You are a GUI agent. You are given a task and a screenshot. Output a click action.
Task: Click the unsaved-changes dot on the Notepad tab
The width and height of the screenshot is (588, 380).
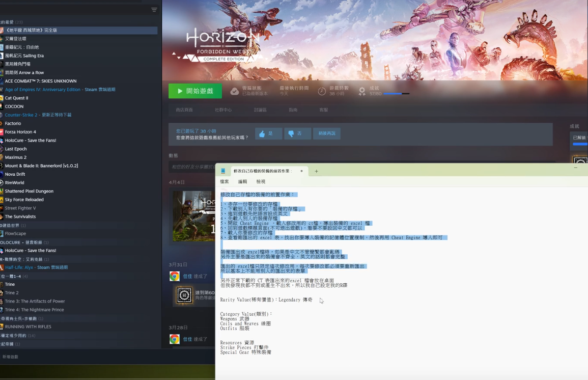point(301,171)
